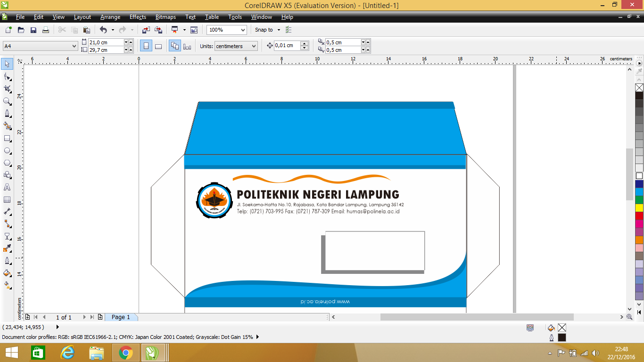The height and width of the screenshot is (362, 644).
Task: Open the zoom navigator at scrollbar corner
Action: pyautogui.click(x=630, y=317)
